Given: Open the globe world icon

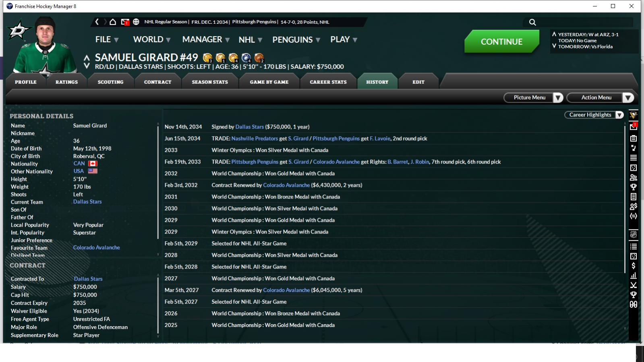Looking at the screenshot, I should pyautogui.click(x=136, y=22).
